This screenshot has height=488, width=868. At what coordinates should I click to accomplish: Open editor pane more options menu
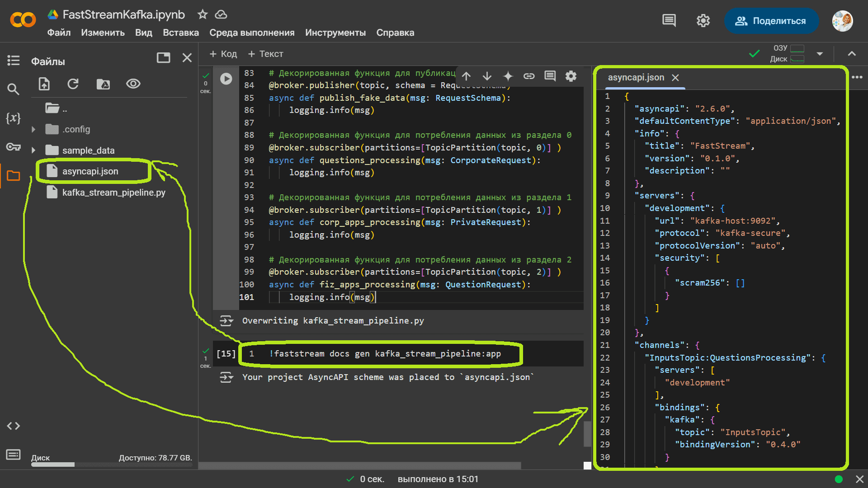(857, 77)
